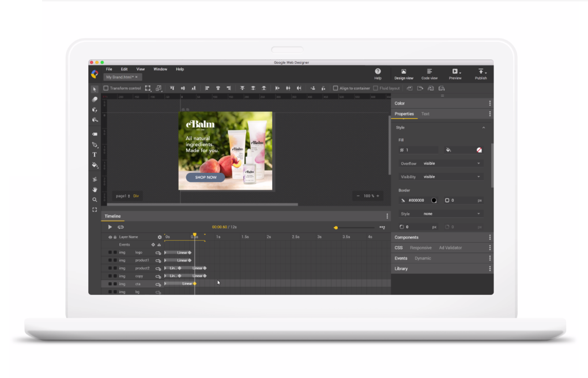Viewport: 588px width, 378px height.
Task: Select the Zoom magnifier tool
Action: click(x=95, y=200)
